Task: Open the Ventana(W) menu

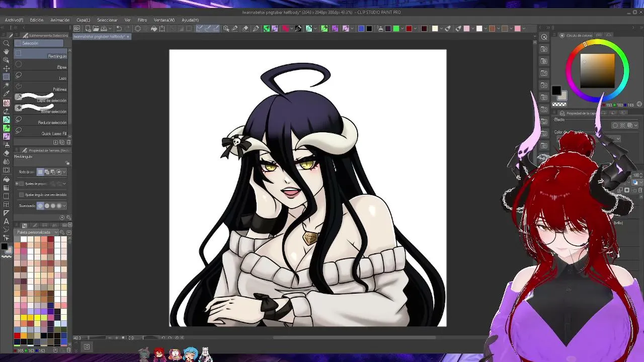Action: tap(164, 20)
